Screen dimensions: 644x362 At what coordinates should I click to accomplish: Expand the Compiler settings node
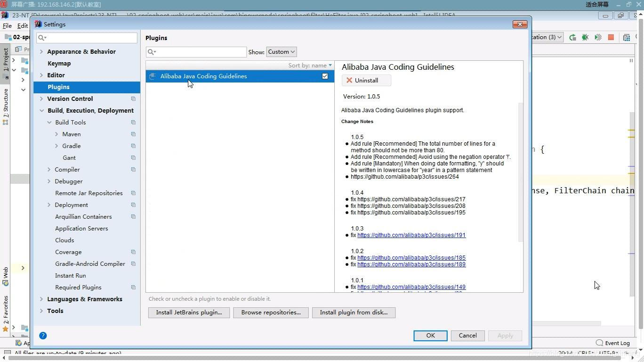[49, 169]
